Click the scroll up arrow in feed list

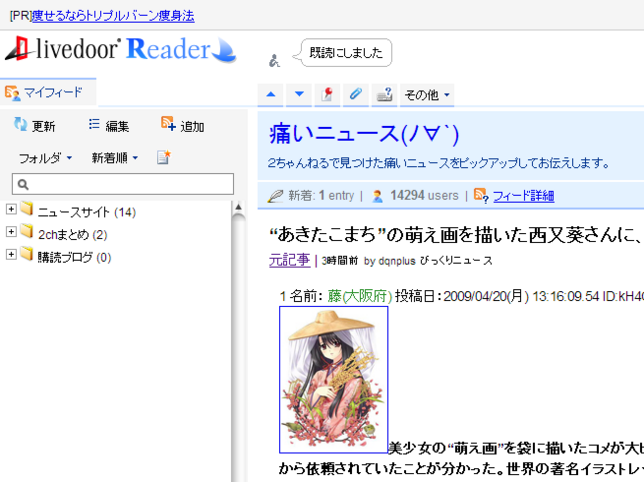click(x=238, y=207)
